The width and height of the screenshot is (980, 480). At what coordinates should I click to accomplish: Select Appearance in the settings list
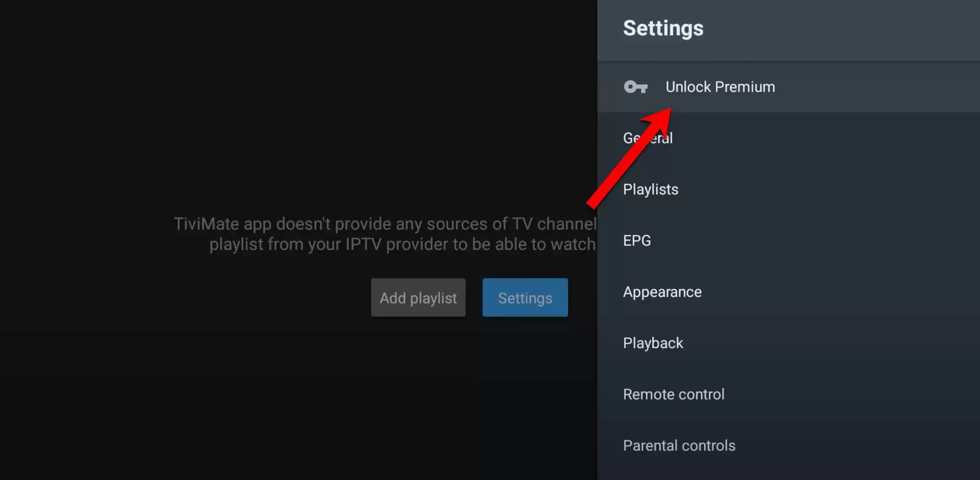coord(662,292)
